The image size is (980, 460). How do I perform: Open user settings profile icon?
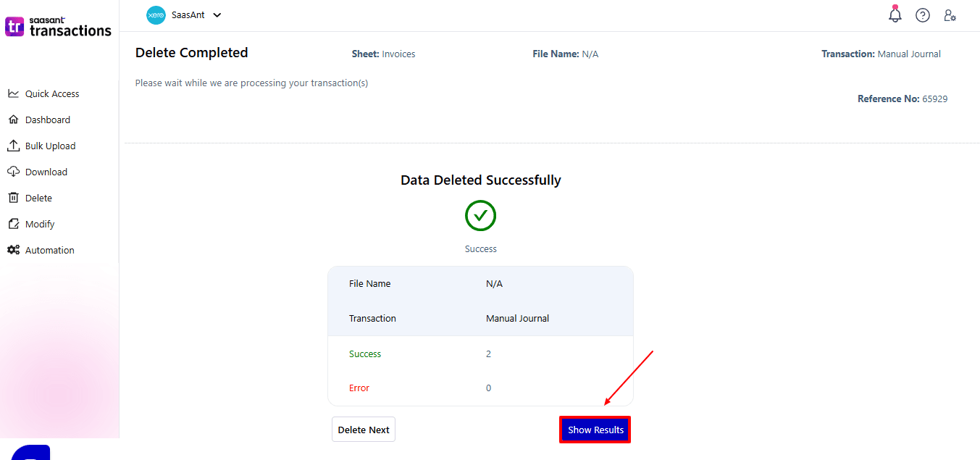pyautogui.click(x=950, y=15)
